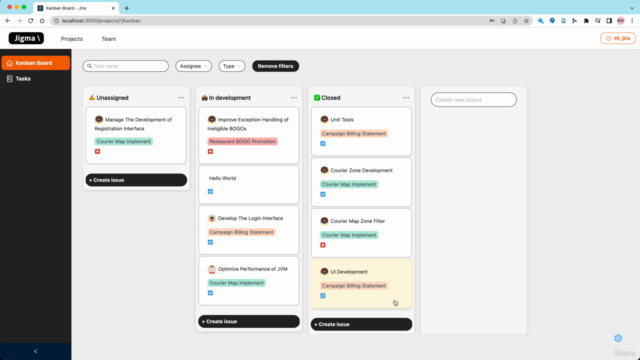Open the Projects menu
Viewport: 640px width, 360px height.
pyautogui.click(x=72, y=39)
